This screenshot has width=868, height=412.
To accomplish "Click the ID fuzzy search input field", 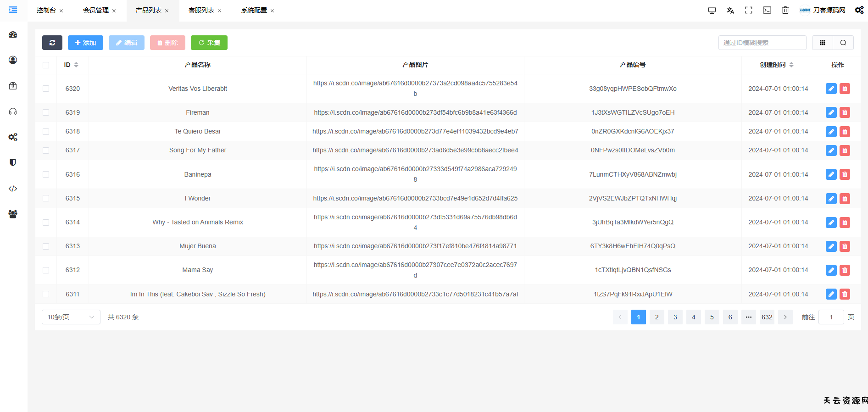I will [762, 43].
